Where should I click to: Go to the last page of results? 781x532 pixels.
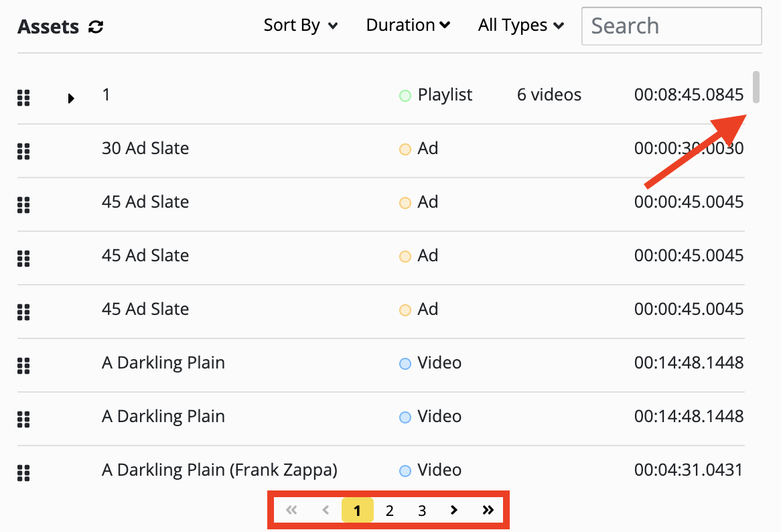pos(488,511)
